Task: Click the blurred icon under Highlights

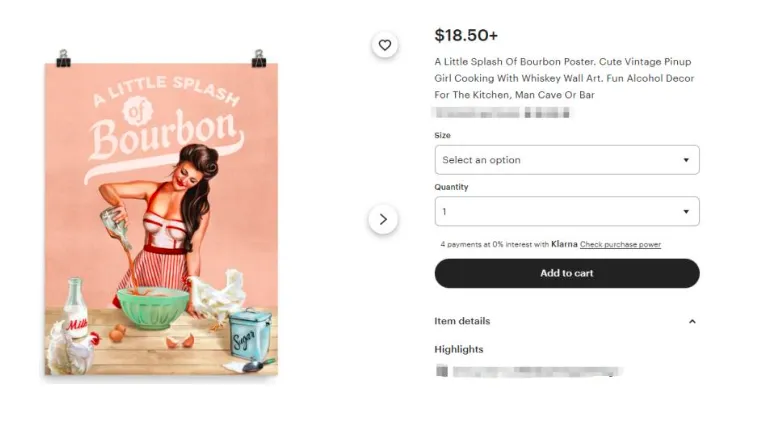Action: click(x=442, y=371)
